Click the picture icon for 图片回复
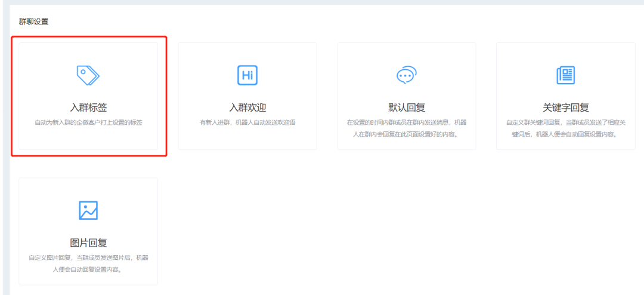The height and width of the screenshot is (295, 644). coord(88,210)
